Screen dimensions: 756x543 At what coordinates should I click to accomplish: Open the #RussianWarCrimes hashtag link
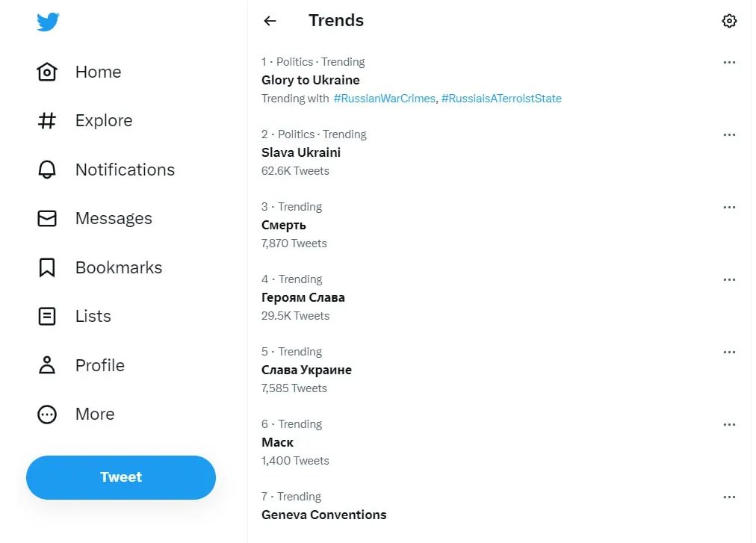click(x=384, y=99)
